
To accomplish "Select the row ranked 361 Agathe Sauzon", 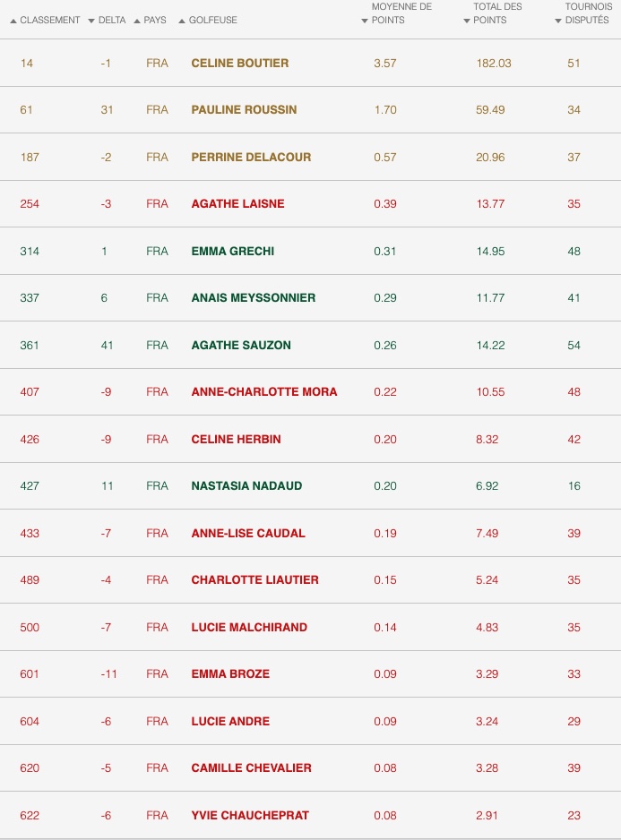I will [x=310, y=345].
